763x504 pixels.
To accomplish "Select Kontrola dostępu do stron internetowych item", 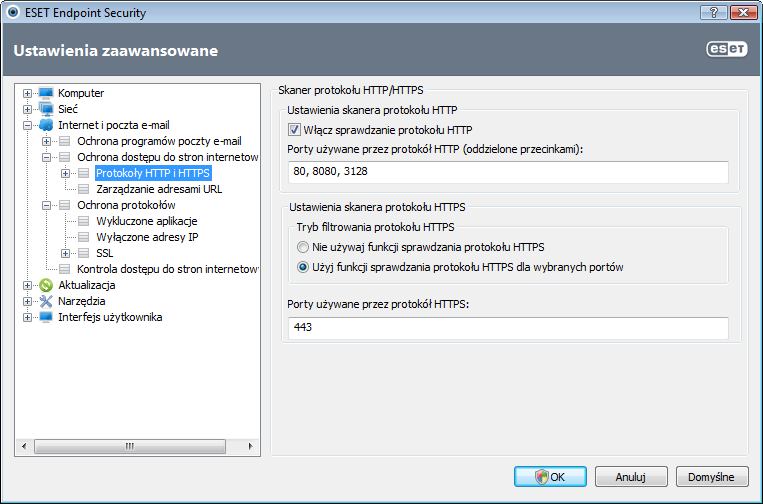I will [x=167, y=269].
